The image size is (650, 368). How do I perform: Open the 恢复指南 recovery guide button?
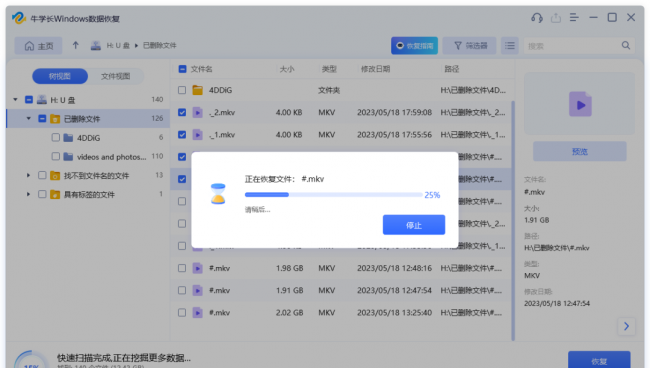point(414,46)
